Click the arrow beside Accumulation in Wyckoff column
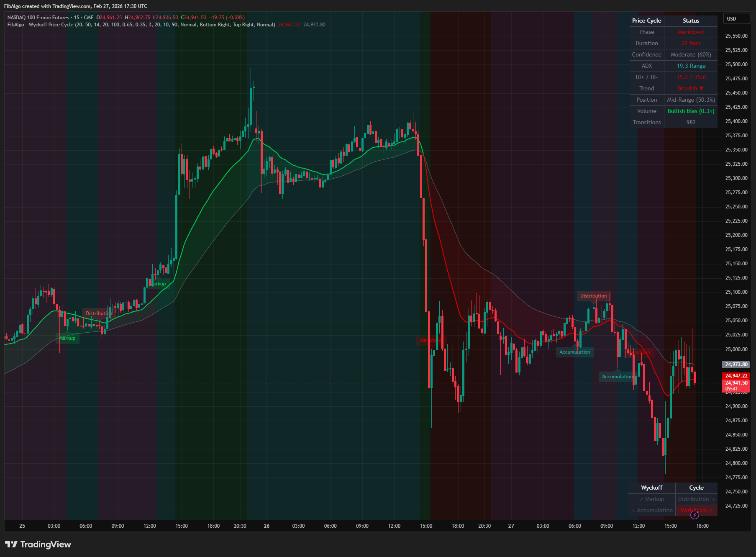This screenshot has height=557, width=756. [633, 511]
